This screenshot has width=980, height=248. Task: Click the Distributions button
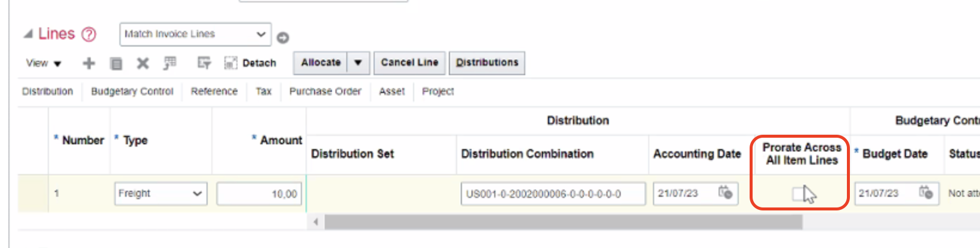click(487, 63)
